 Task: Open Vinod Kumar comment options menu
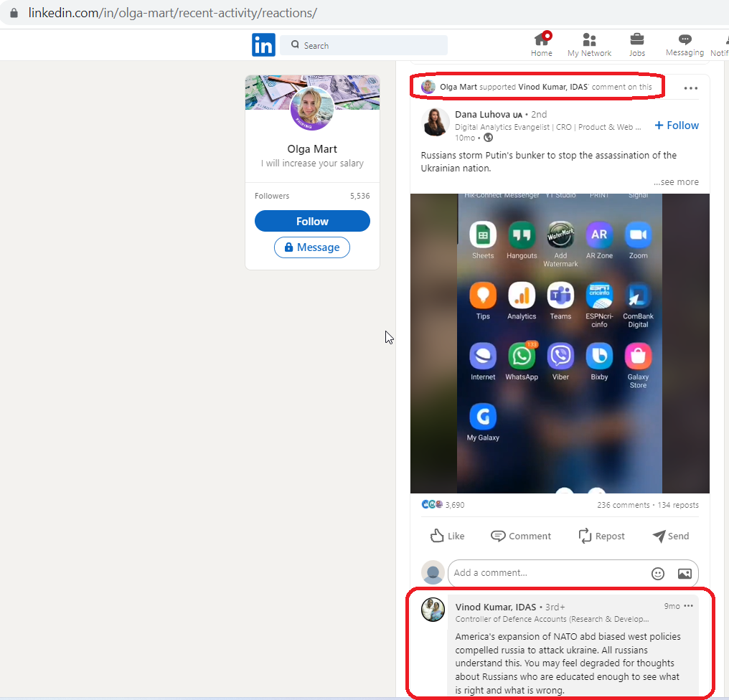(689, 605)
